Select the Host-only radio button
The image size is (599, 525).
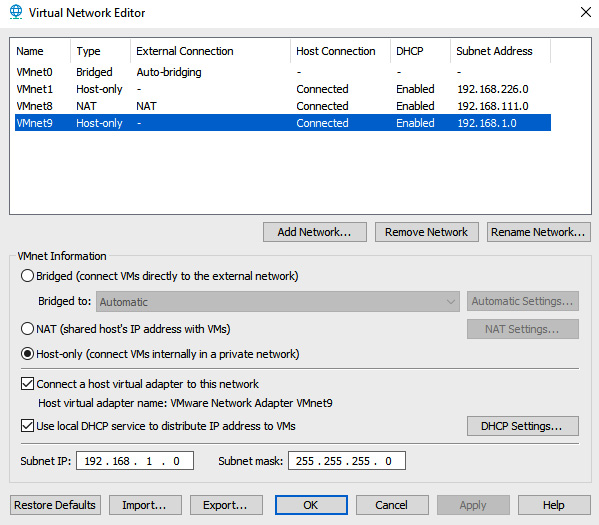(x=28, y=354)
